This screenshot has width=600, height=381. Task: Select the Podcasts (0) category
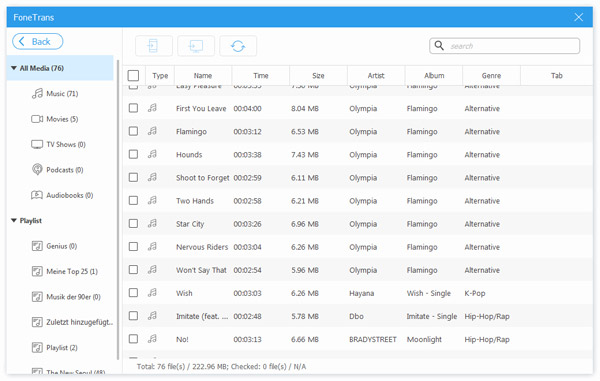[x=57, y=169]
